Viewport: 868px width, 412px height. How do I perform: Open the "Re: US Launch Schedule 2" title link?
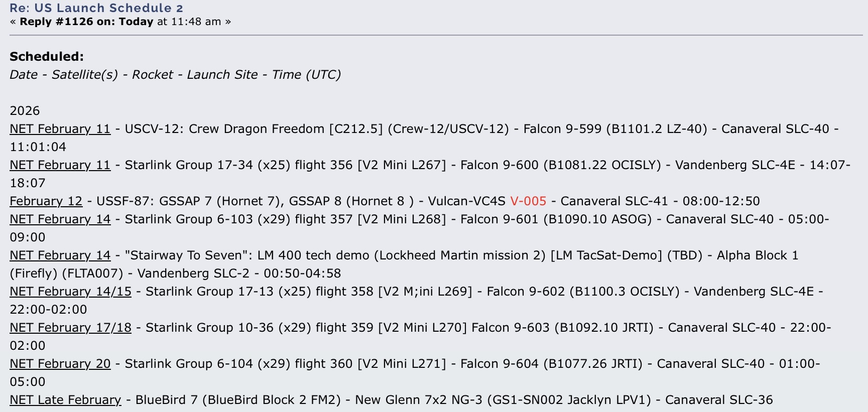pyautogui.click(x=96, y=8)
